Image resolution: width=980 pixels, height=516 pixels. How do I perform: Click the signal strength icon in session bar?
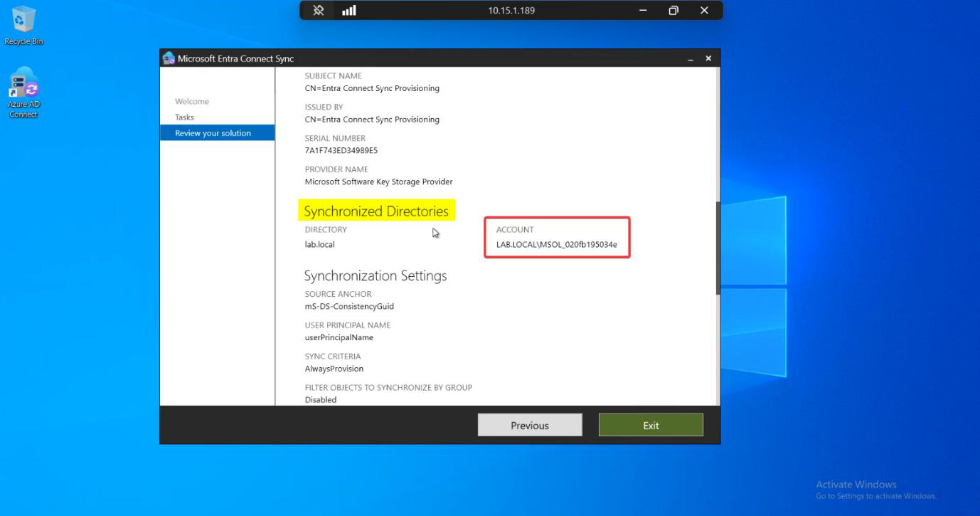coord(348,10)
